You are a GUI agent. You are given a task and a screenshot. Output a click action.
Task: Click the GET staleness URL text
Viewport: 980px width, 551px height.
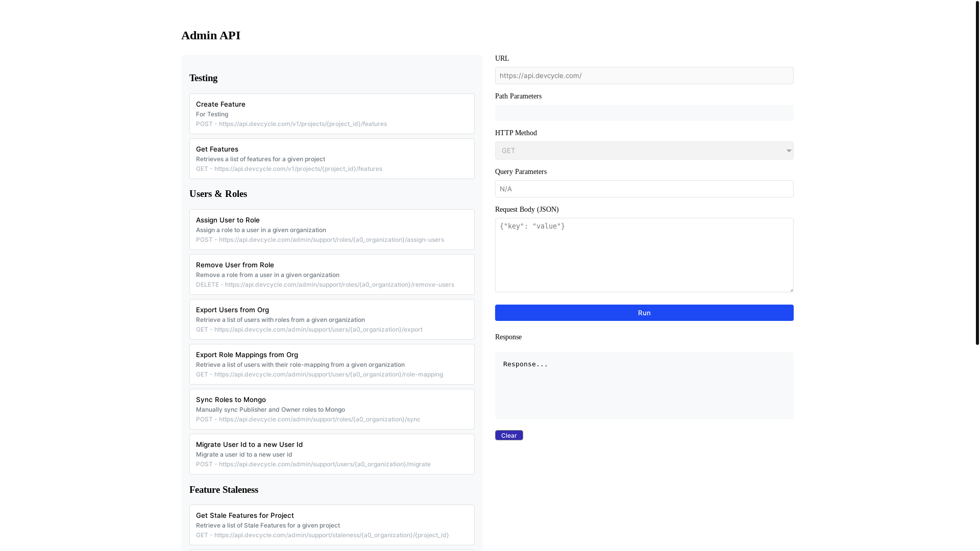click(323, 535)
